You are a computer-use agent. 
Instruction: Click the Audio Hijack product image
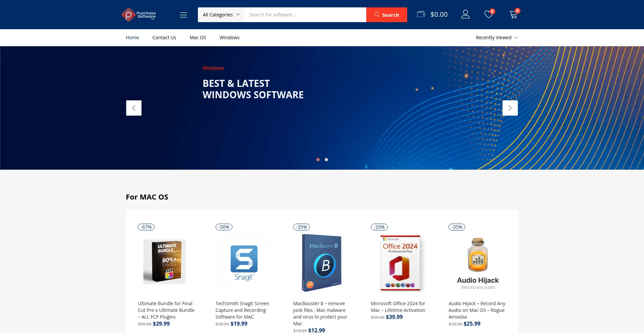(x=478, y=263)
